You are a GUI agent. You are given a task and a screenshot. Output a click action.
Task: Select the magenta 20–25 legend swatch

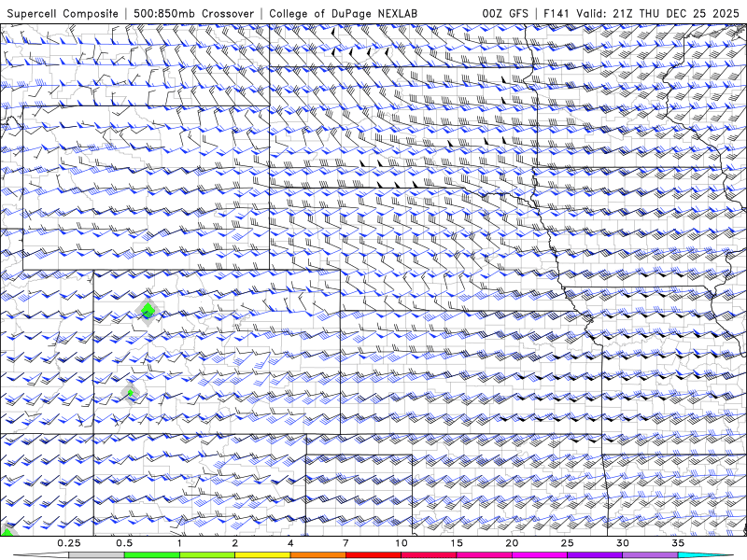pos(540,555)
